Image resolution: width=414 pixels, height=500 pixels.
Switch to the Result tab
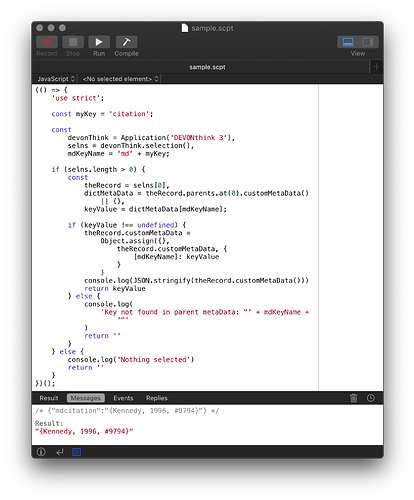click(49, 398)
